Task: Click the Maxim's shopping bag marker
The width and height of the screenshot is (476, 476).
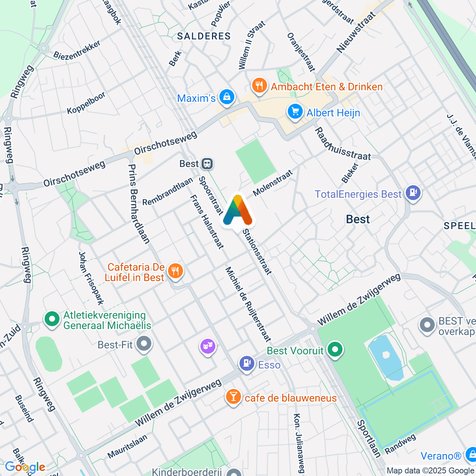Action: pyautogui.click(x=226, y=97)
